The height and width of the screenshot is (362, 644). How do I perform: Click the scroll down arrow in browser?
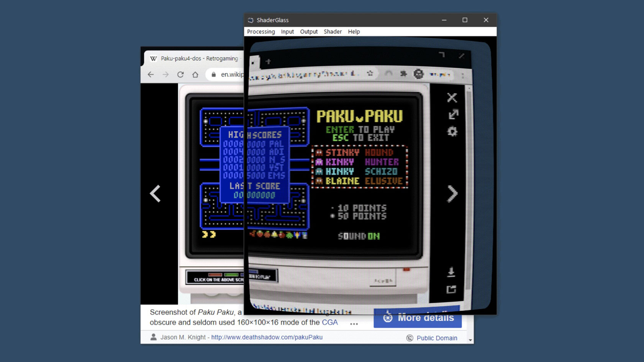click(470, 340)
